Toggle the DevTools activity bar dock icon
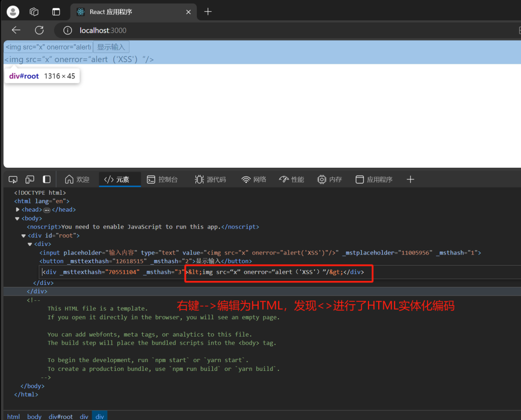 coord(46,179)
